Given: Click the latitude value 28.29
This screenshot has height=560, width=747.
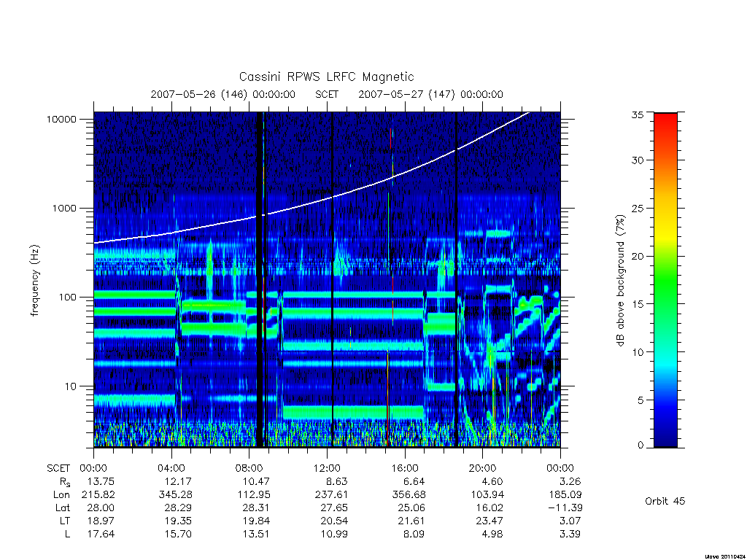Looking at the screenshot, I should click(x=178, y=507).
